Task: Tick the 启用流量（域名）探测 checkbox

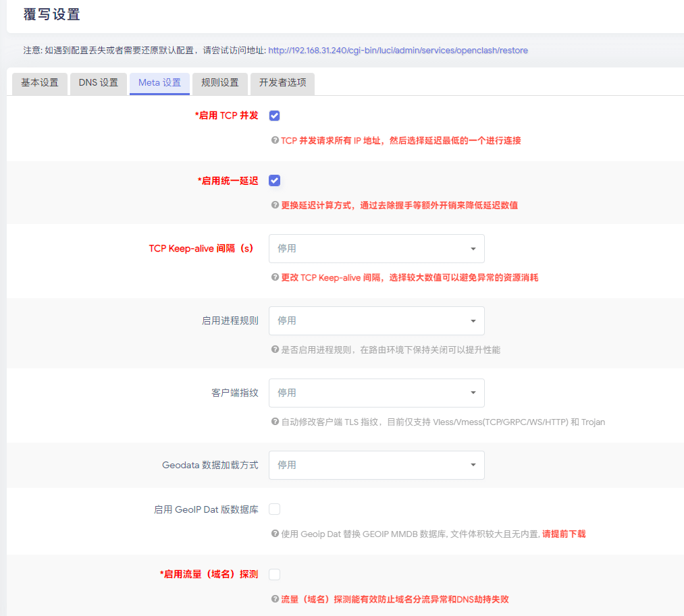Action: click(x=274, y=574)
